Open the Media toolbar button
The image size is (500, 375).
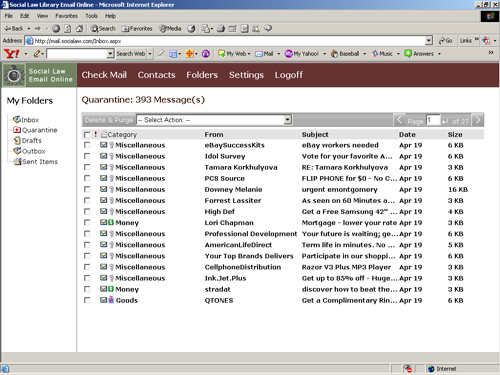pos(170,29)
